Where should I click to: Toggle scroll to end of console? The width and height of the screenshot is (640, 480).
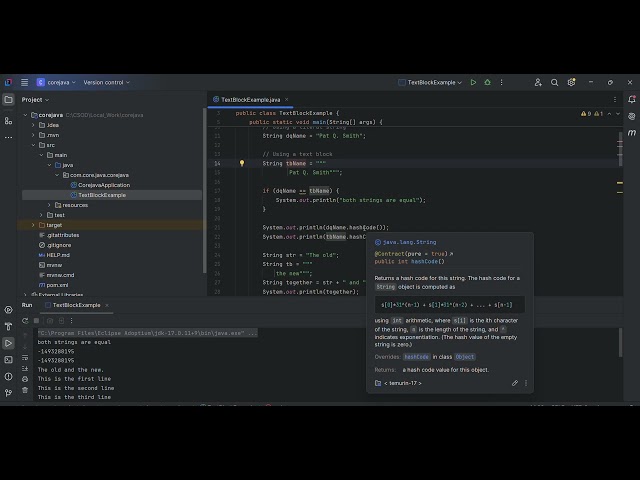click(x=25, y=369)
